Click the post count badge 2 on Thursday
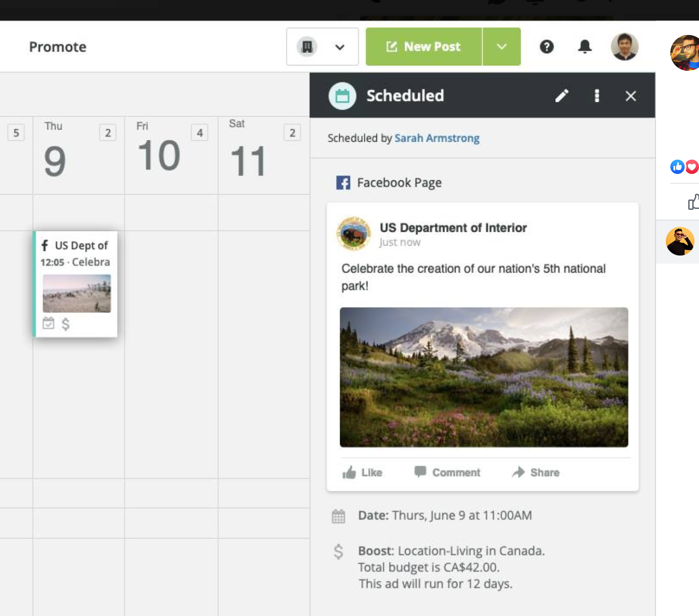This screenshot has height=616, width=699. click(108, 133)
